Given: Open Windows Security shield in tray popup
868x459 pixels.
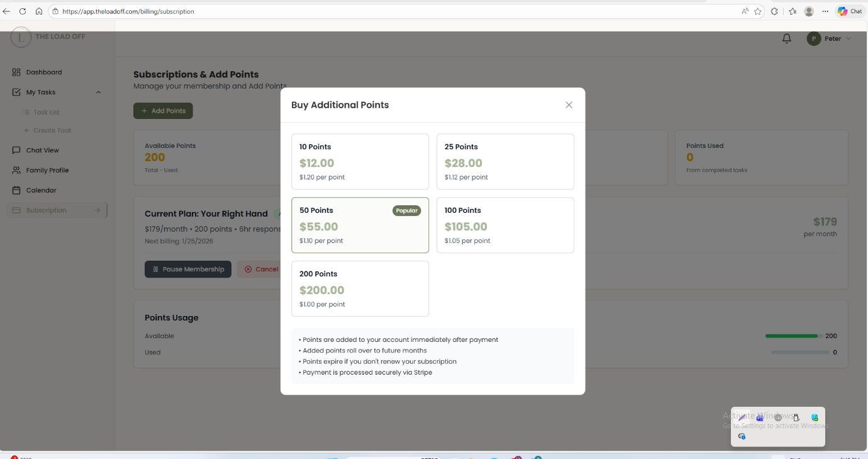Looking at the screenshot, I should pyautogui.click(x=815, y=417).
